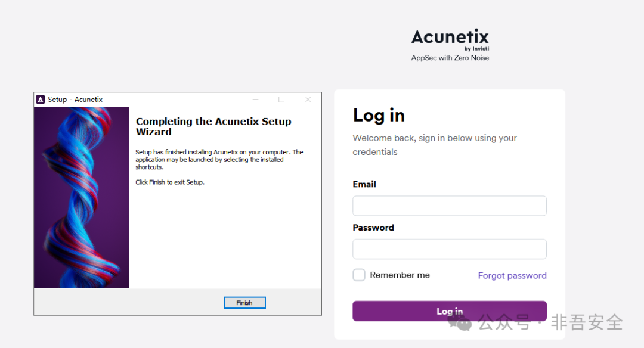Click inside the Password input field
Image resolution: width=644 pixels, height=348 pixels.
click(x=449, y=248)
